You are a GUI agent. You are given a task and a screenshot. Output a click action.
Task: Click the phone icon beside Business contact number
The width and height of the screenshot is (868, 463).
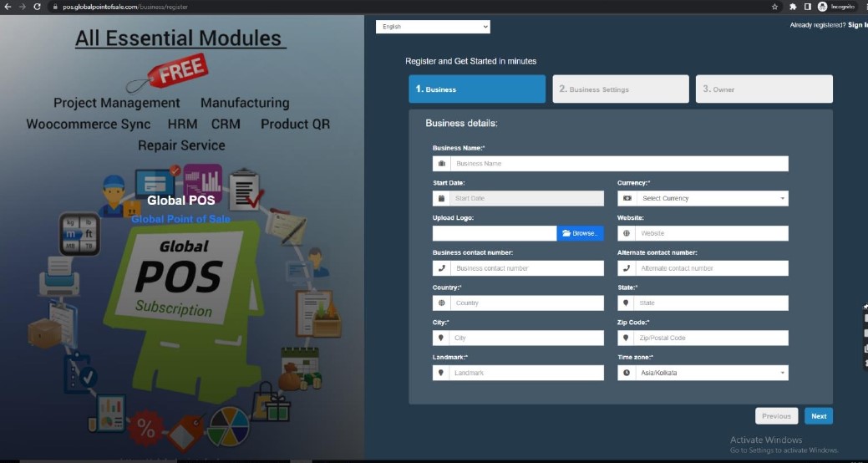[x=441, y=268]
